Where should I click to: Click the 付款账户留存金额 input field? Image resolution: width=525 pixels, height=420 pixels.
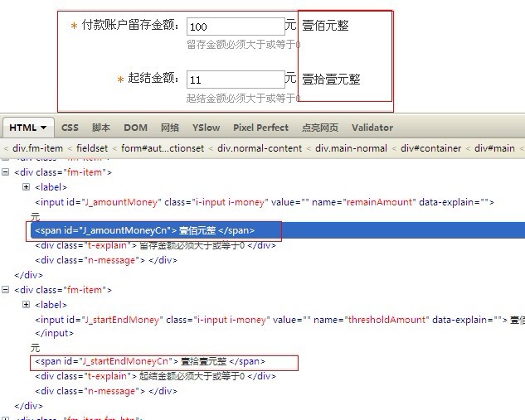[x=236, y=27]
